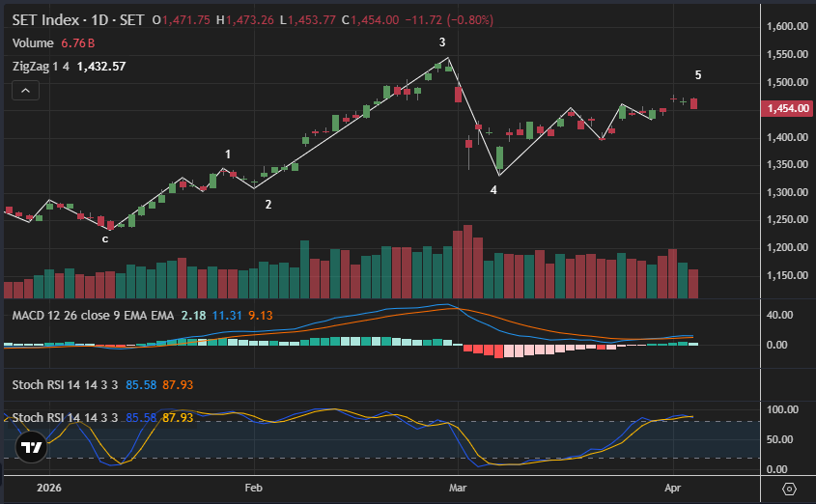Image resolution: width=816 pixels, height=504 pixels.
Task: Select the SET Index symbol title
Action: pyautogui.click(x=78, y=20)
